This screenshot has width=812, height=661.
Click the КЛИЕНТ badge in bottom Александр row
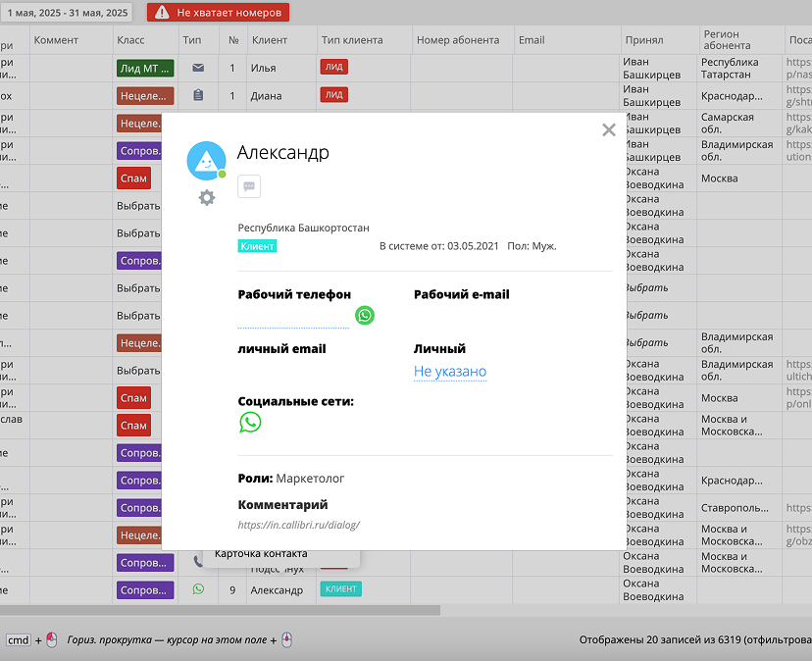[340, 589]
